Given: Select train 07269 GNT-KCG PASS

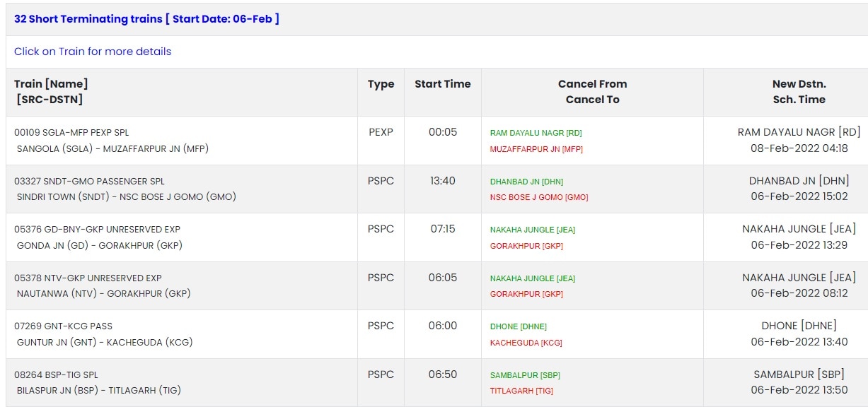Looking at the screenshot, I should point(64,326).
